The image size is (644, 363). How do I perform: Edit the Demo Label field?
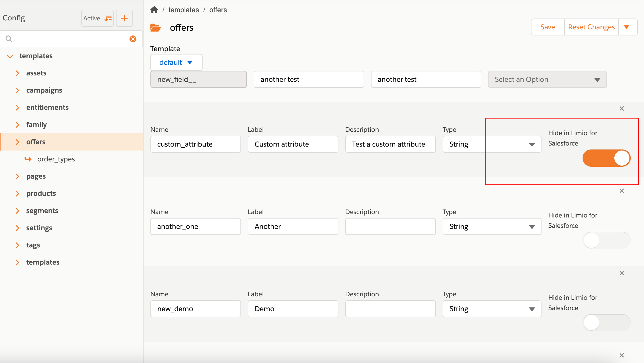[x=293, y=309]
